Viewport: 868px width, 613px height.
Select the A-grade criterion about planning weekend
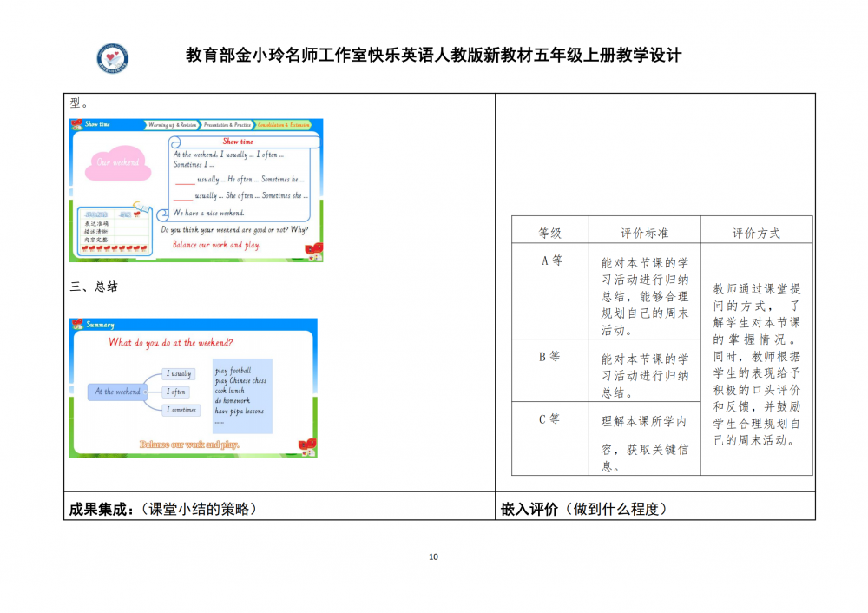coord(645,296)
